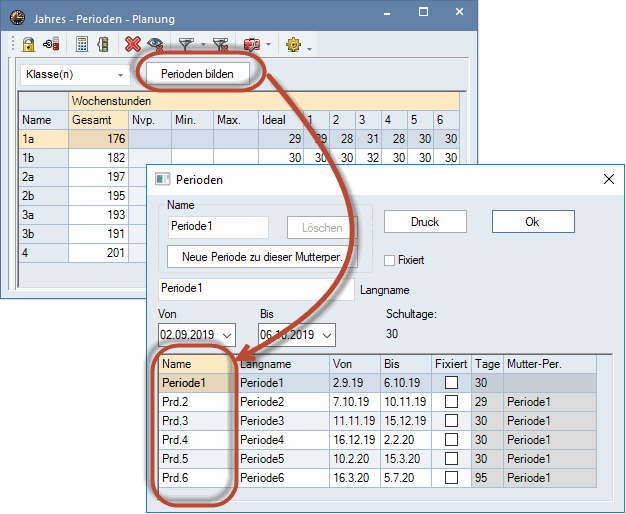Toggle Fixiert checkbox in Prd.3 row
626x514 pixels.
point(451,421)
